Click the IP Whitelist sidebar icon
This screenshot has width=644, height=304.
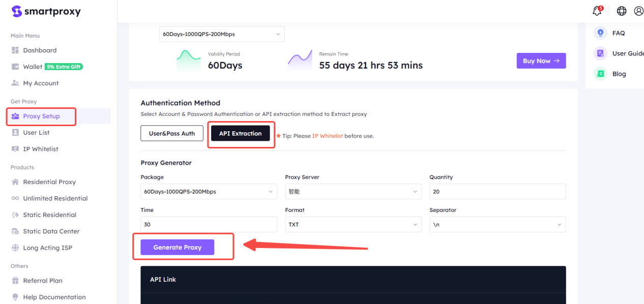(x=15, y=149)
